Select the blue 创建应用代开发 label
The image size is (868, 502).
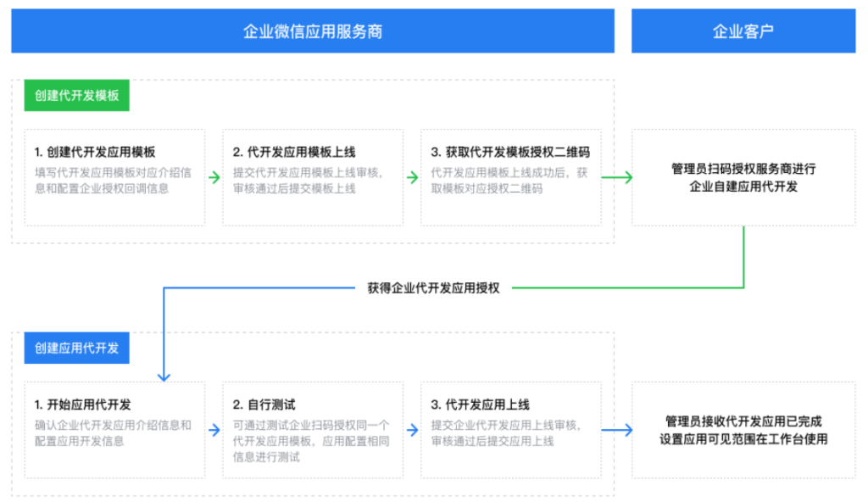tap(77, 348)
